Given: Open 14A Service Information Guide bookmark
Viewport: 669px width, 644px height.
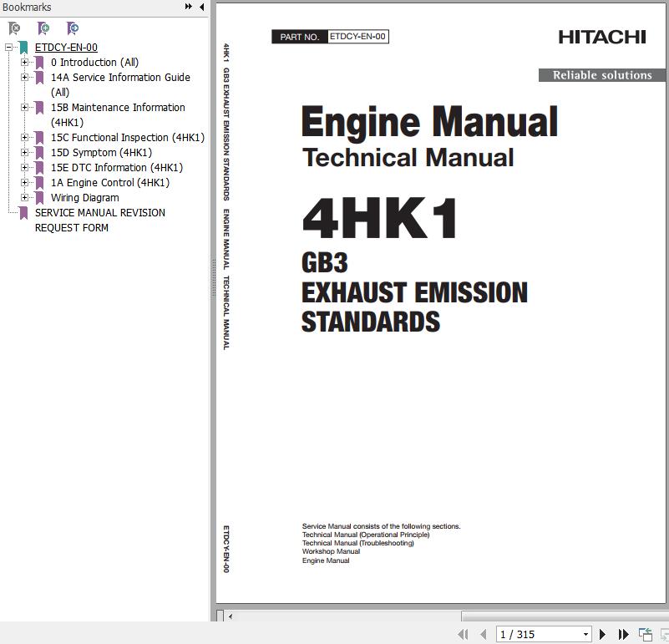Looking at the screenshot, I should click(x=120, y=84).
